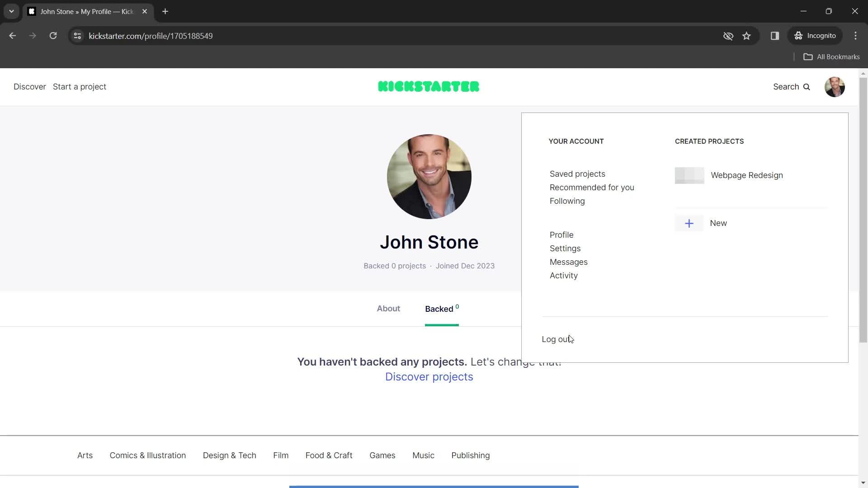868x488 pixels.
Task: Click the New project plus button
Action: pyautogui.click(x=689, y=223)
